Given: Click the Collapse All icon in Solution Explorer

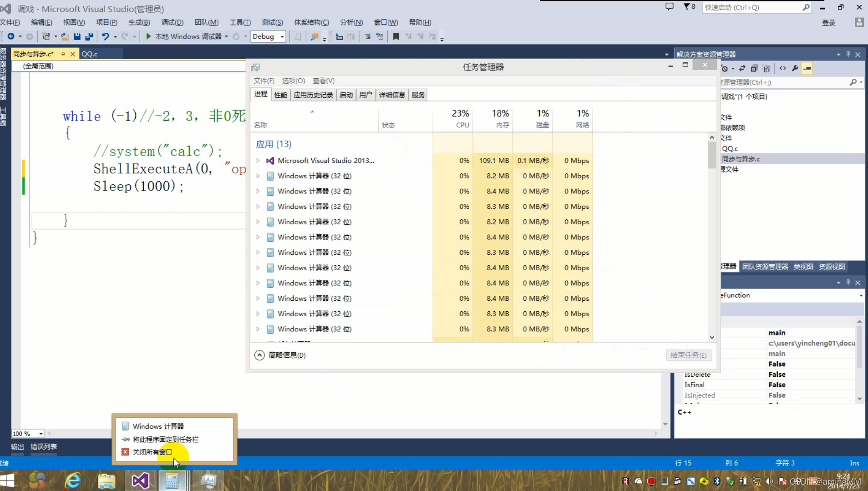Looking at the screenshot, I should point(754,68).
